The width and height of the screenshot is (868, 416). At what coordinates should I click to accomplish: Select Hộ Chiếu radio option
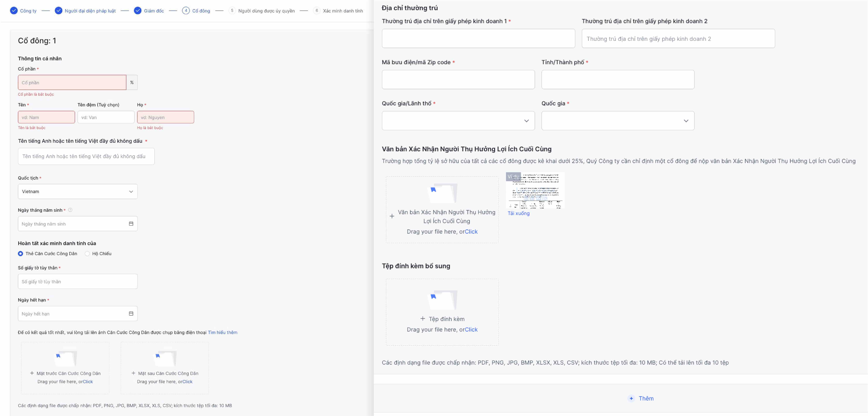[x=87, y=254]
